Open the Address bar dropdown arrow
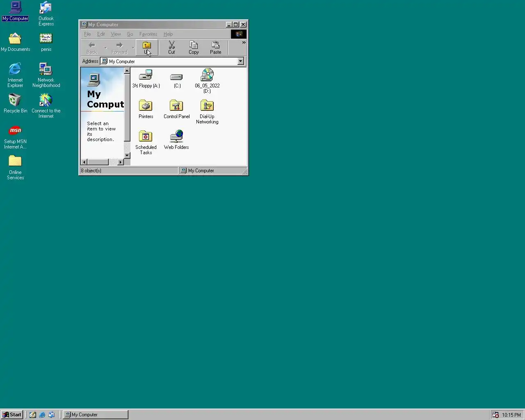The width and height of the screenshot is (525, 420). [x=241, y=61]
